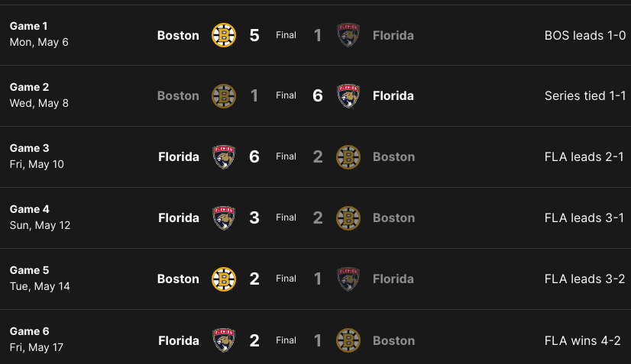Click the Boston Bruins logo in Game 4

point(348,218)
